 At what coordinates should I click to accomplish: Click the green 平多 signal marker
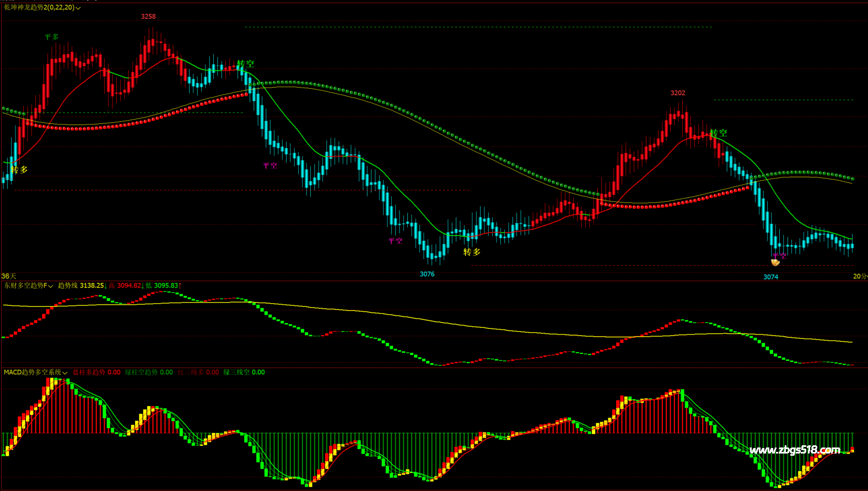click(x=52, y=37)
